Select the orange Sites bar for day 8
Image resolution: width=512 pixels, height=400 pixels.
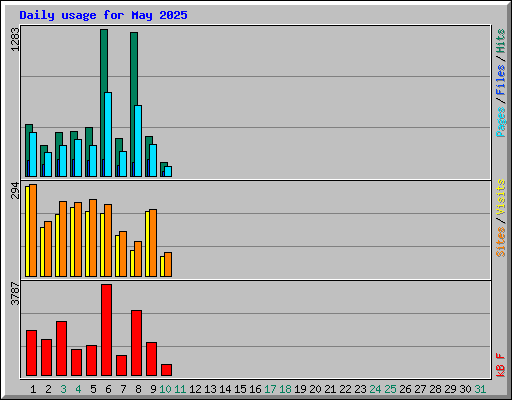(138, 259)
